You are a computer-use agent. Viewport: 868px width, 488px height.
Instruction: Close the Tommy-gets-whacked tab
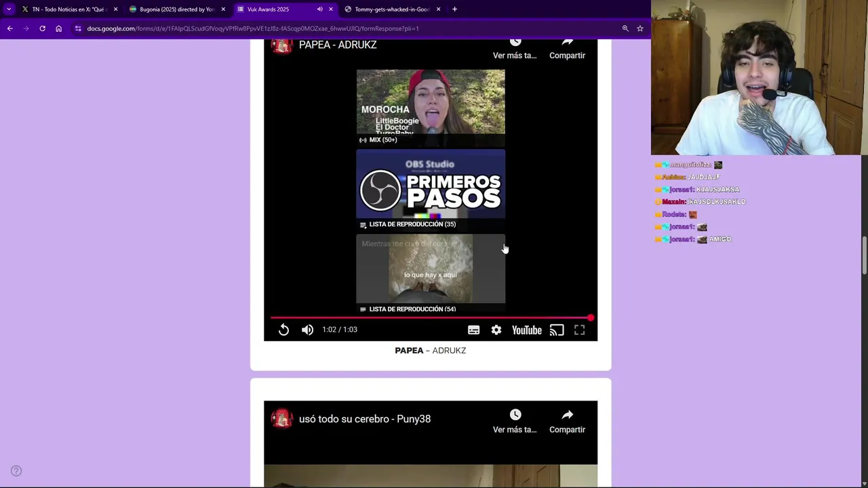tap(439, 9)
